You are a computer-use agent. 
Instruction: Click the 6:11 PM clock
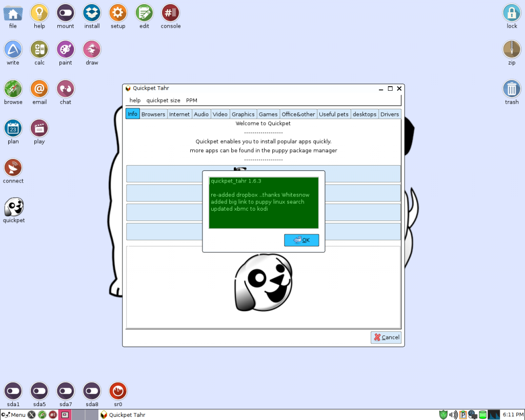click(x=513, y=415)
